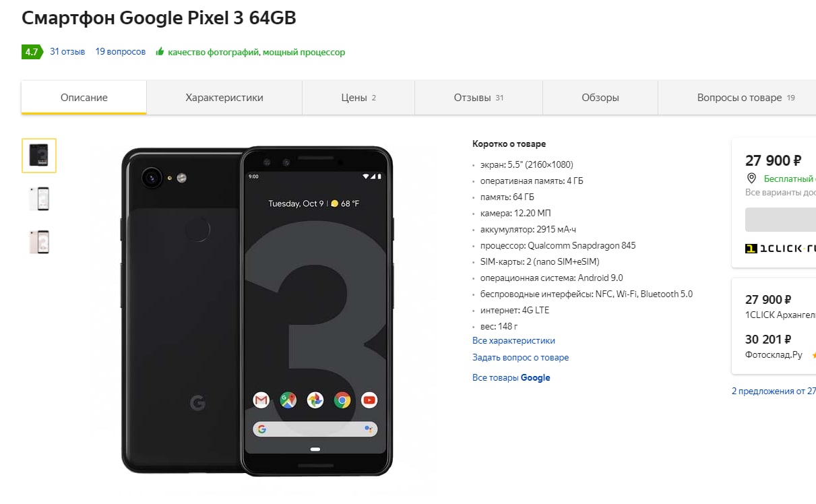Open the Вопросы о товаре tab
The height and width of the screenshot is (504, 816).
(746, 98)
